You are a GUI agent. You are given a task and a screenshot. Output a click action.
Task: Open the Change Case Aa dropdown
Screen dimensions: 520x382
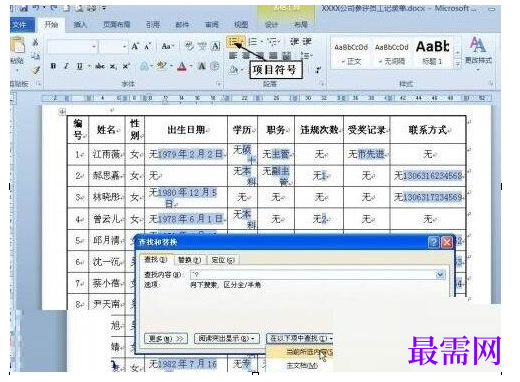coord(168,46)
